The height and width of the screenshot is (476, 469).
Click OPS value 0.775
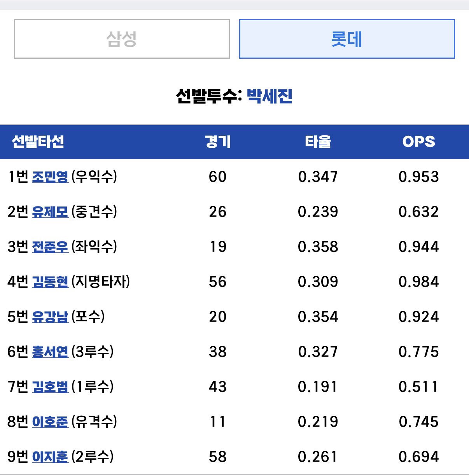(x=419, y=352)
